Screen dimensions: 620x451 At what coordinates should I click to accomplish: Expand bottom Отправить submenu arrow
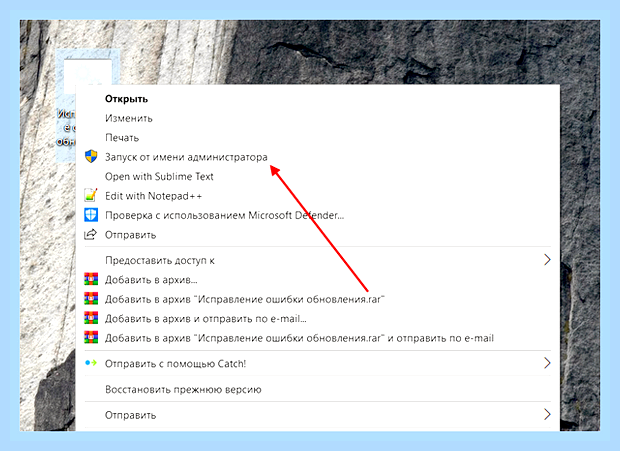(x=547, y=414)
